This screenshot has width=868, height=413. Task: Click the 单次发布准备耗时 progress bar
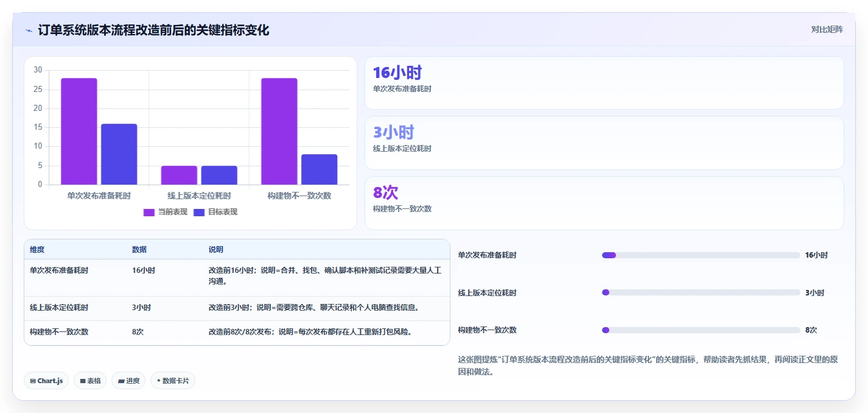[x=701, y=255]
